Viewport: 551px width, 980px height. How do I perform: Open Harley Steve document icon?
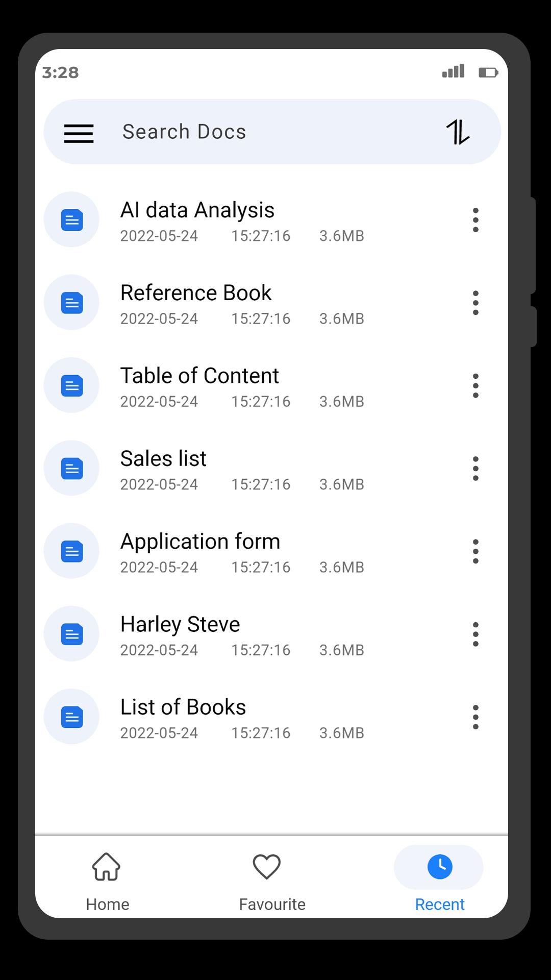[x=72, y=634]
